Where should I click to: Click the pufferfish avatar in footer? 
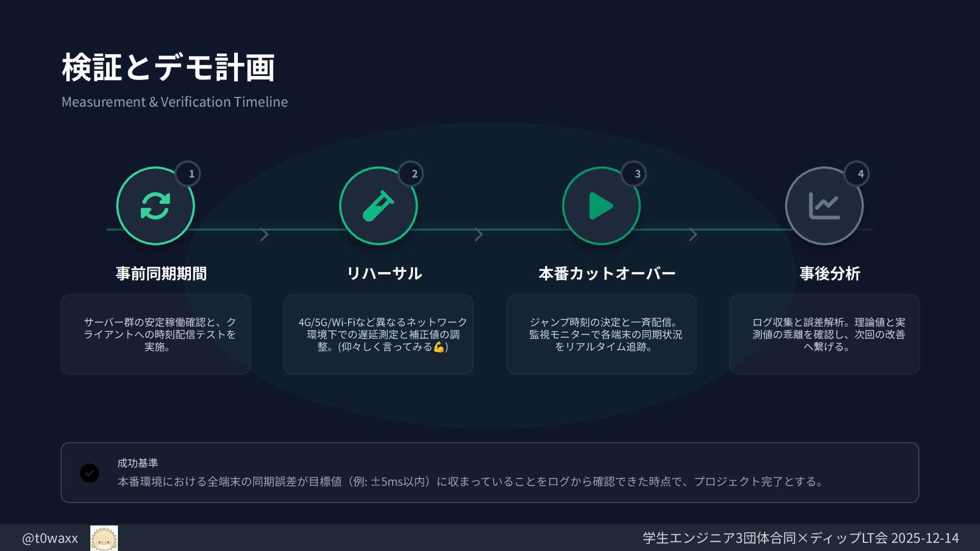tap(104, 538)
